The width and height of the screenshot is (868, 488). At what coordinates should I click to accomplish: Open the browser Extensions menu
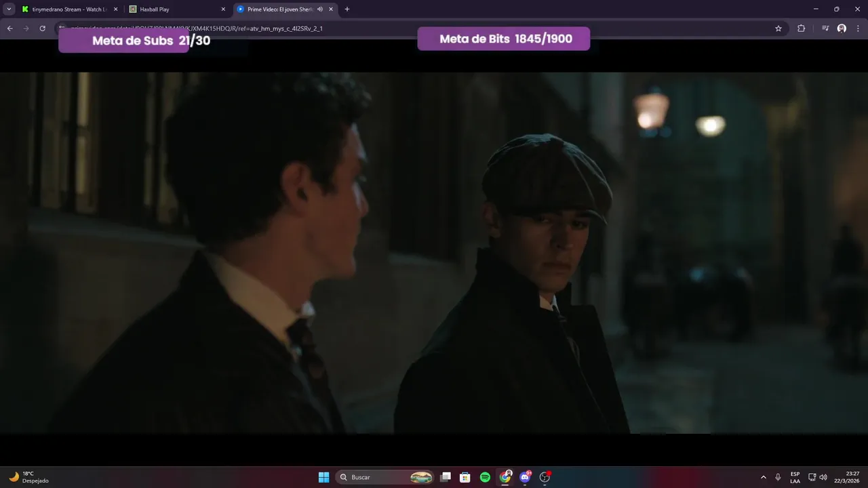pyautogui.click(x=801, y=28)
